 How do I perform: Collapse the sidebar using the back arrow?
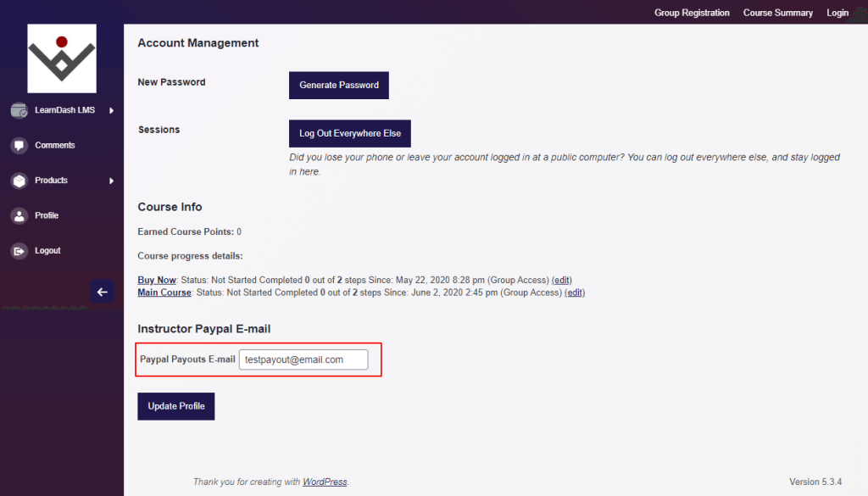pos(102,292)
